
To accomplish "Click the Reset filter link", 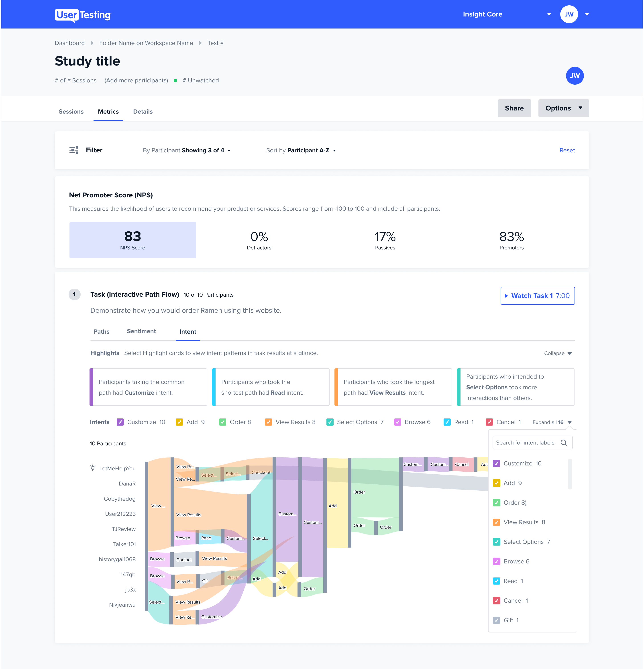I will coord(567,151).
